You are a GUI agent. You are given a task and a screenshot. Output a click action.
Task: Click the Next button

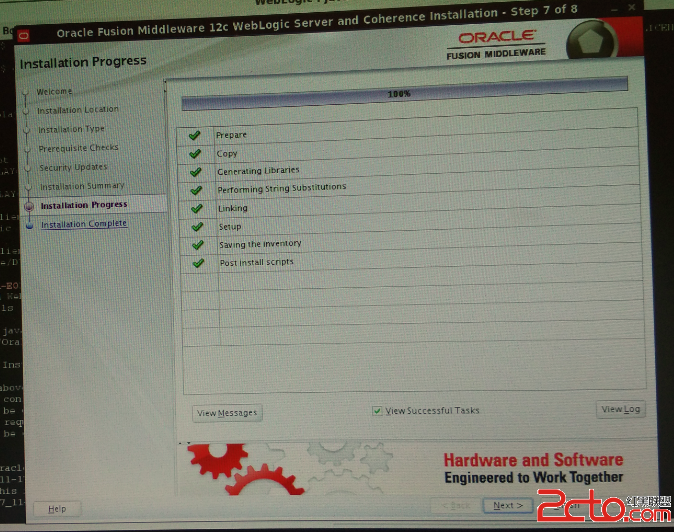(x=508, y=505)
